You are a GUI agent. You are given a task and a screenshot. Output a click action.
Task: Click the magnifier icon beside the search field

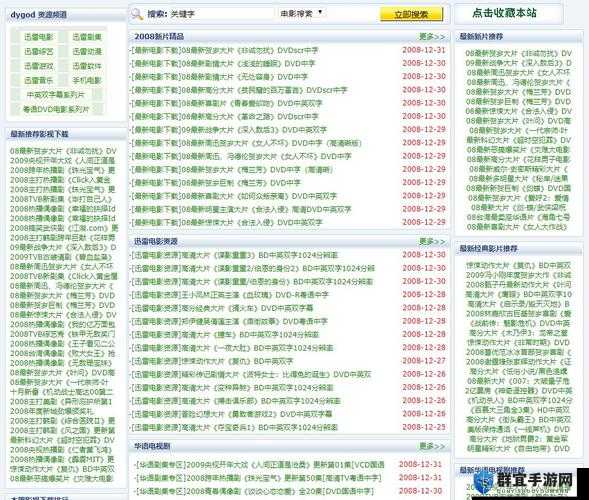pyautogui.click(x=137, y=14)
